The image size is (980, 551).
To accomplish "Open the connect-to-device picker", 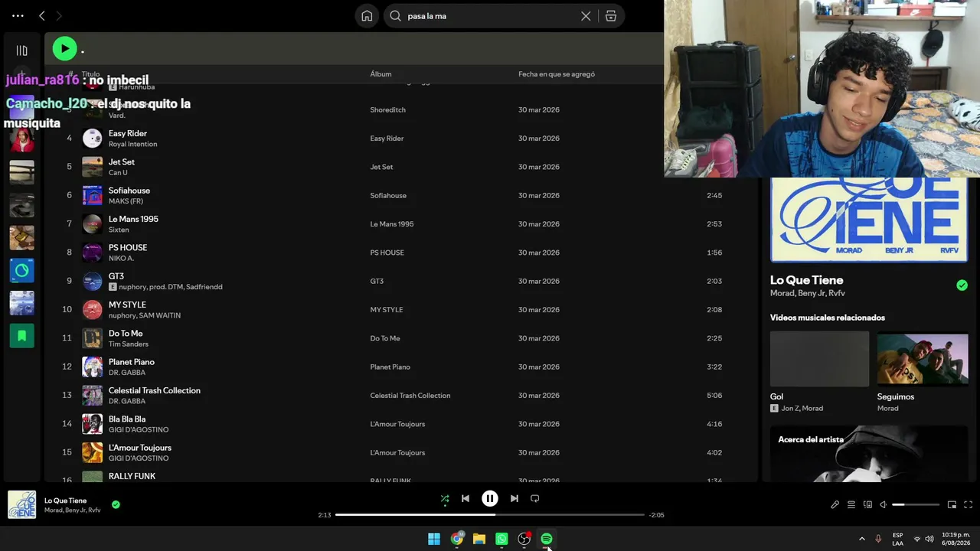I will 867,505.
